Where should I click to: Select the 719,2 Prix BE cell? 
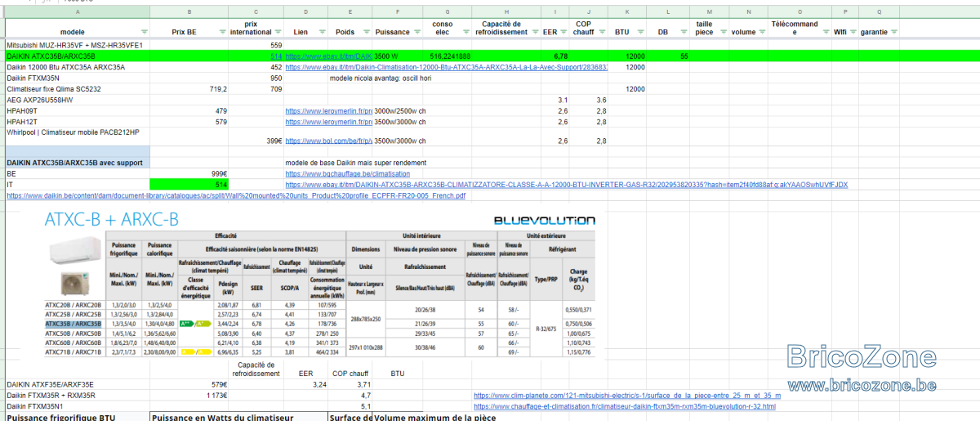[189, 88]
